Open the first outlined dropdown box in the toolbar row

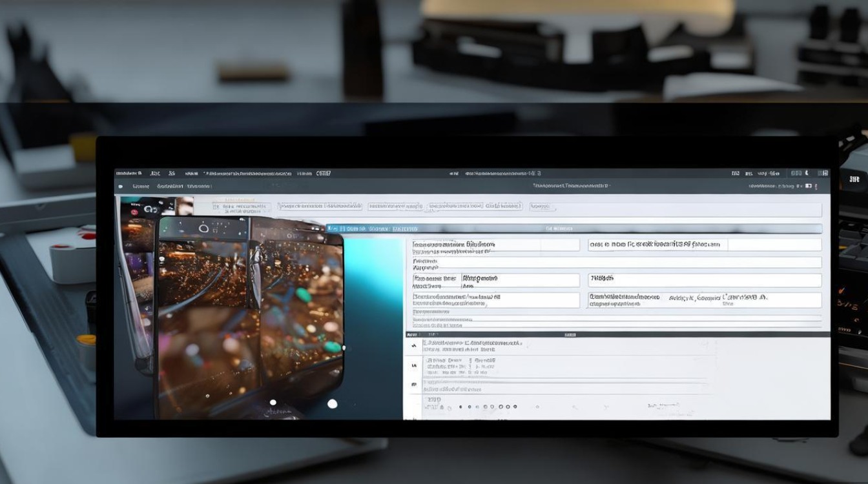241,207
